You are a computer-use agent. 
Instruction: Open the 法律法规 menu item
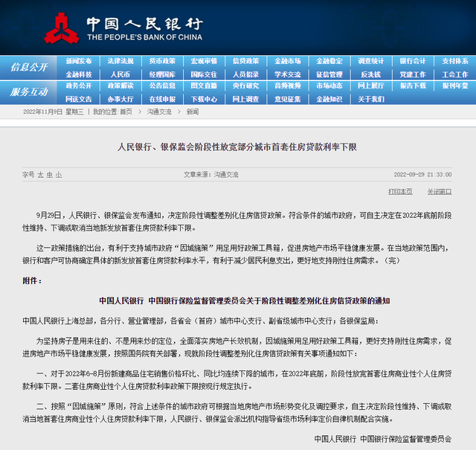pos(120,61)
